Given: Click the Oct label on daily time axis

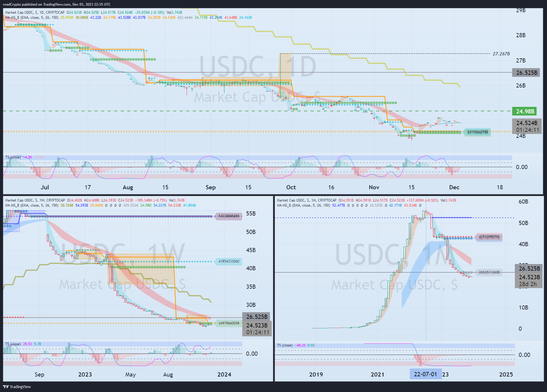Looking at the screenshot, I should click(291, 187).
